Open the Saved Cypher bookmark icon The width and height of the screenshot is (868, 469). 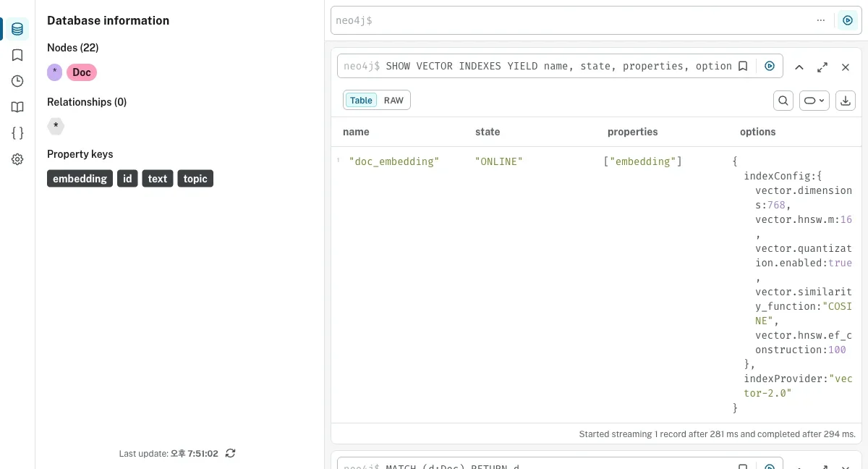(17, 55)
